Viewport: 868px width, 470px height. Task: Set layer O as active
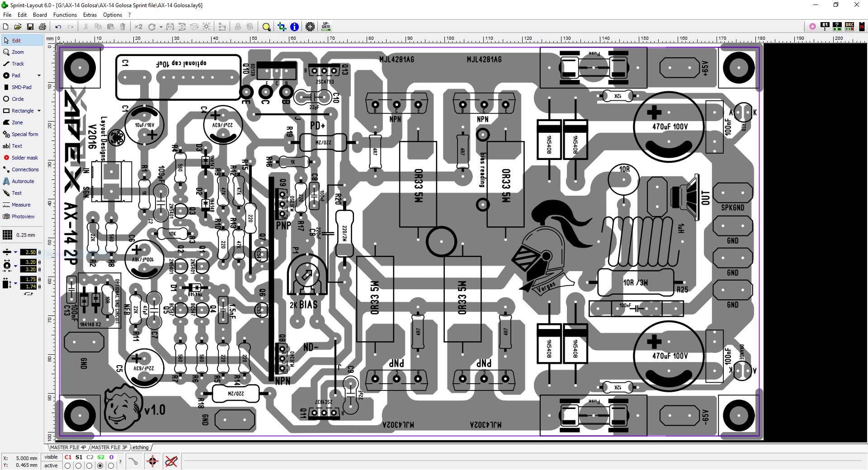pyautogui.click(x=111, y=465)
